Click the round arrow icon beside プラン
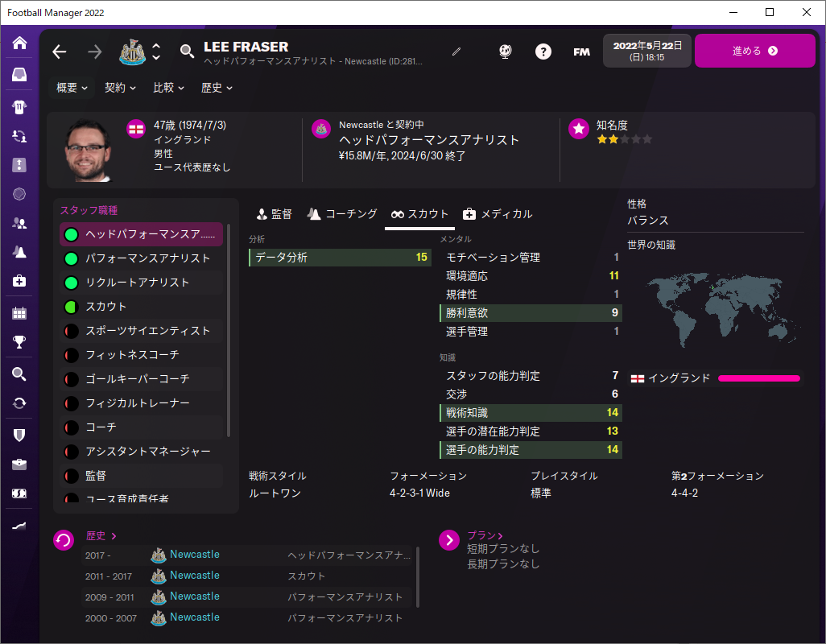The width and height of the screenshot is (826, 644). pos(449,539)
